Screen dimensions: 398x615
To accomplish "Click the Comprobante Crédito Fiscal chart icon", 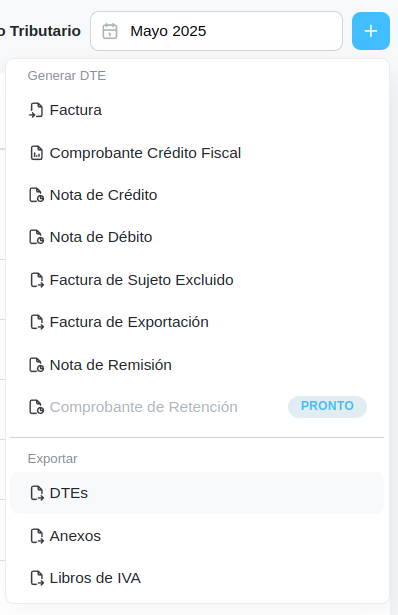I will 36,153.
